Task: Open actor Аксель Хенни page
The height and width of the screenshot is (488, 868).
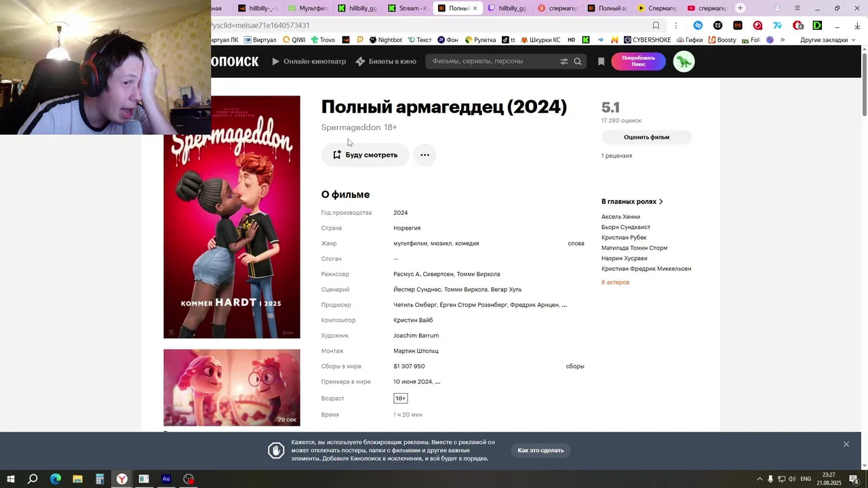Action: click(620, 217)
